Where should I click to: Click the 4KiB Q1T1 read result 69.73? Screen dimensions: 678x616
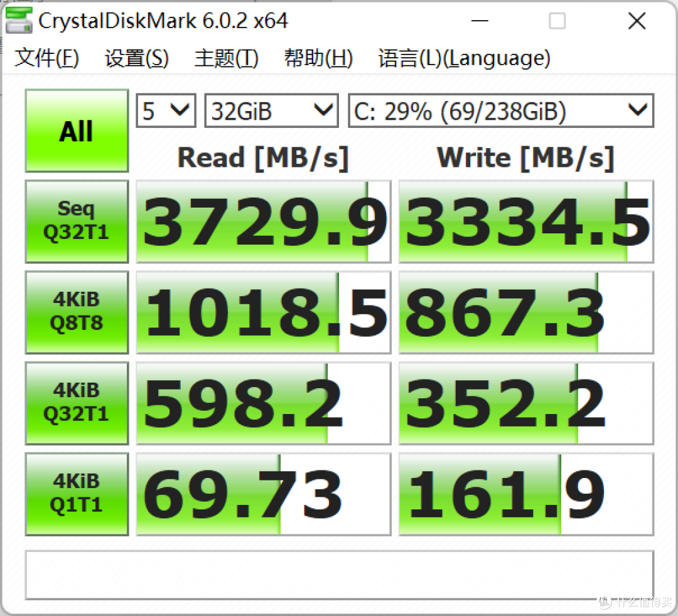point(264,494)
